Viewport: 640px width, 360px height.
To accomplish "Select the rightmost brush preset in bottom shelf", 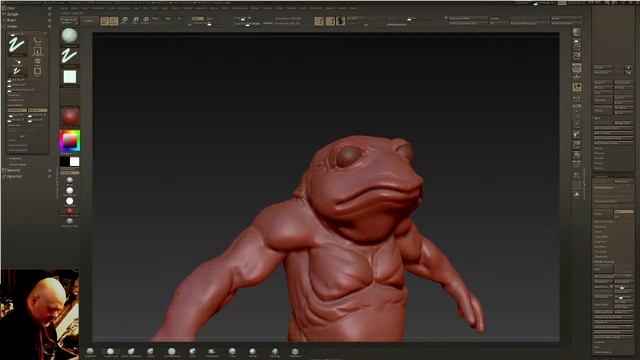I will [295, 352].
